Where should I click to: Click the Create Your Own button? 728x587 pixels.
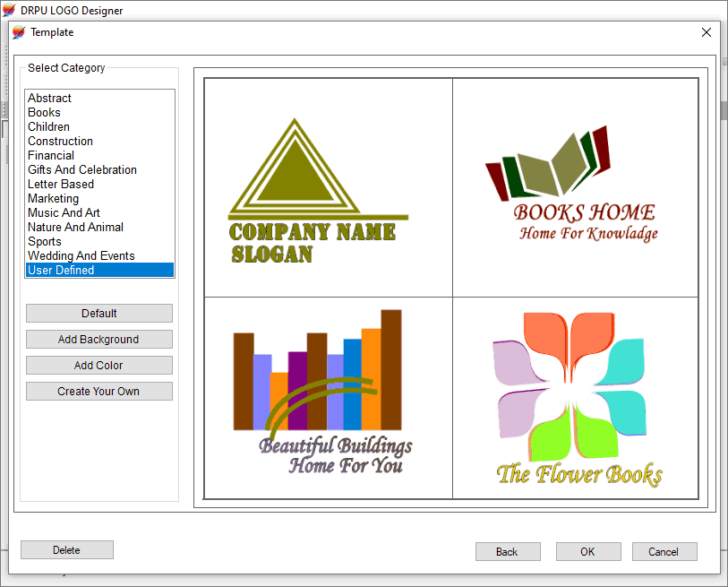[x=98, y=391]
